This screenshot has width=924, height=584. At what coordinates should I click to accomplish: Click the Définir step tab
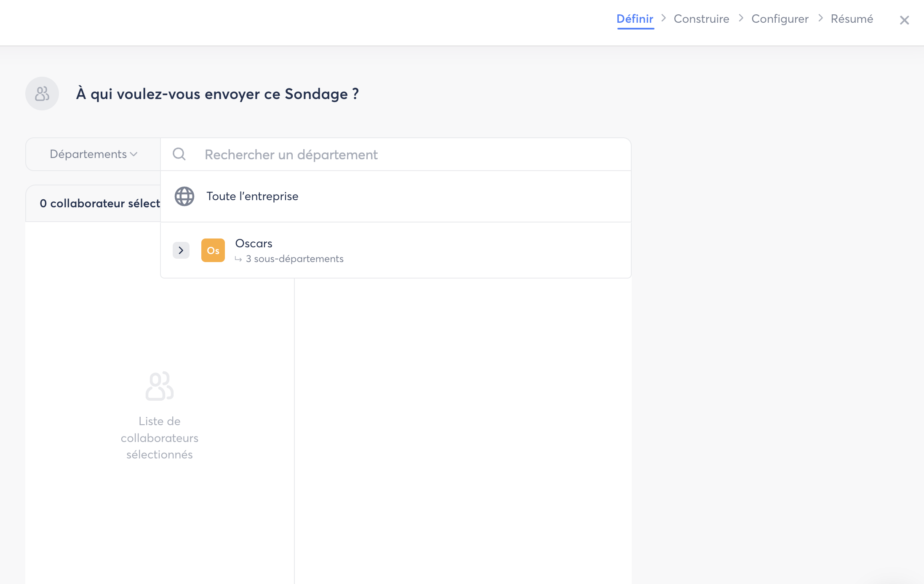pos(635,19)
